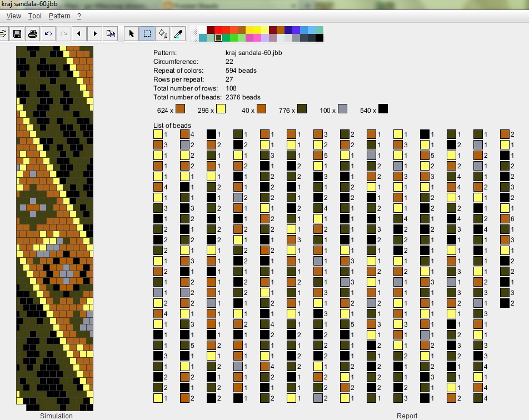Select the eyedropper color picker tool

click(178, 34)
